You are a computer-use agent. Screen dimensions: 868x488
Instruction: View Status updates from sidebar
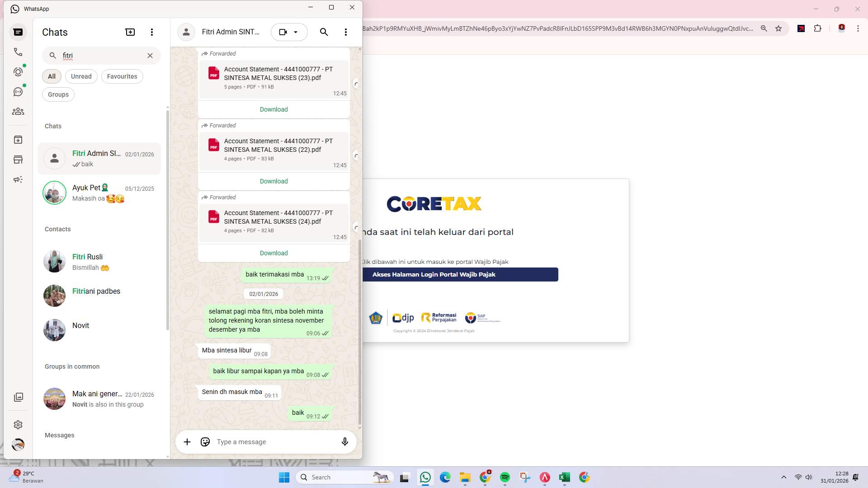[x=18, y=71]
